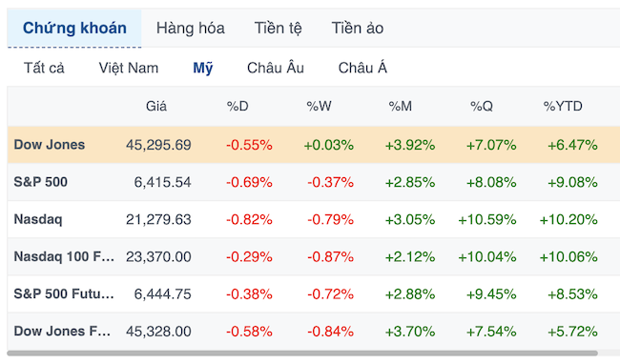
Task: Click the %YTD column header
Action: coord(563,106)
